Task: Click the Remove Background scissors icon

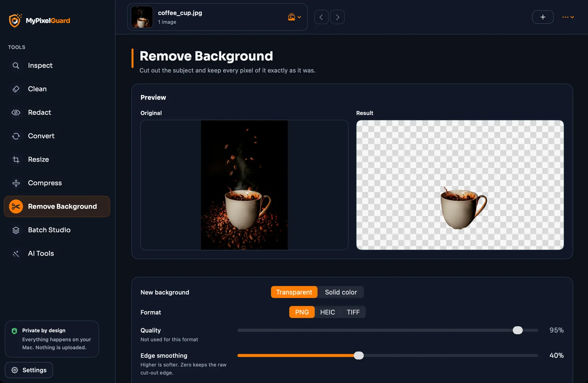Action: (x=16, y=207)
